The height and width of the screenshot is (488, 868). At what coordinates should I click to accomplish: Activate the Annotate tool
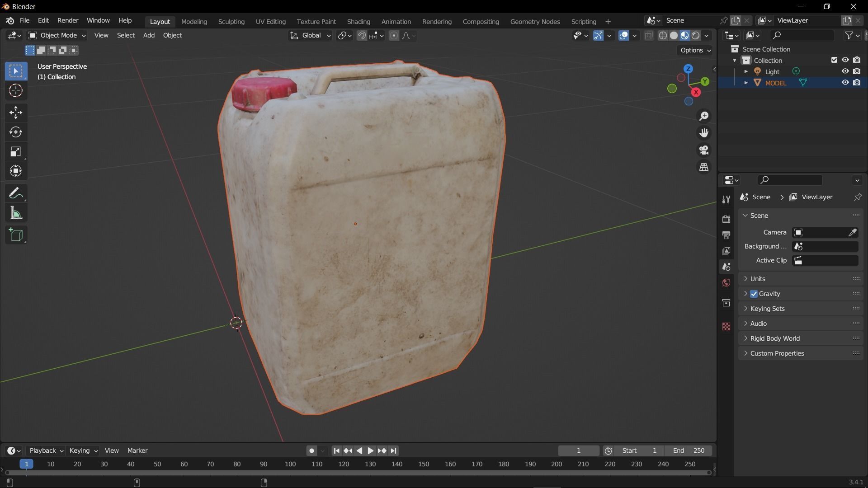tap(16, 193)
